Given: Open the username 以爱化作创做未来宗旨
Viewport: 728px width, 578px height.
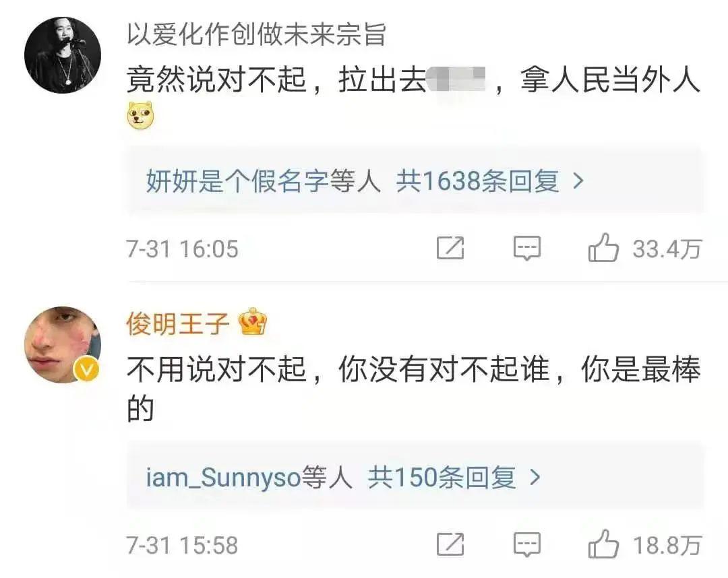Looking at the screenshot, I should (x=256, y=34).
